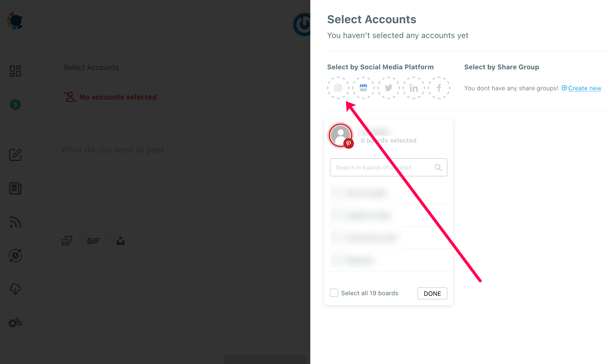Click the Create new share group link
This screenshot has height=364, width=615.
click(x=584, y=88)
